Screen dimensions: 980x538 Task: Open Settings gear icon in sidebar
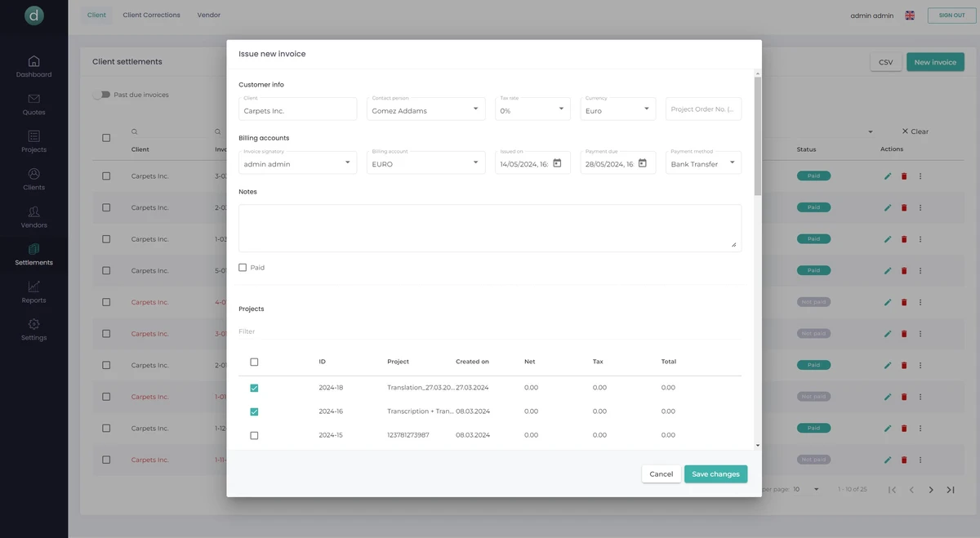point(33,325)
